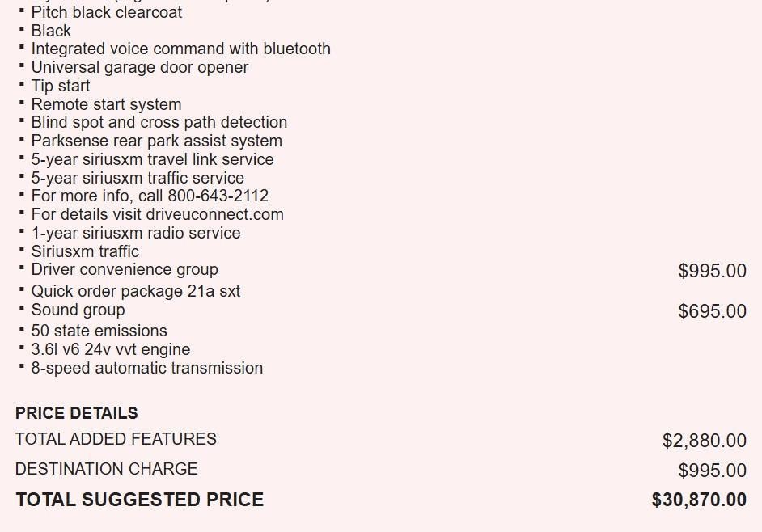Click the $2,880.00 total added features amount

coord(704,441)
